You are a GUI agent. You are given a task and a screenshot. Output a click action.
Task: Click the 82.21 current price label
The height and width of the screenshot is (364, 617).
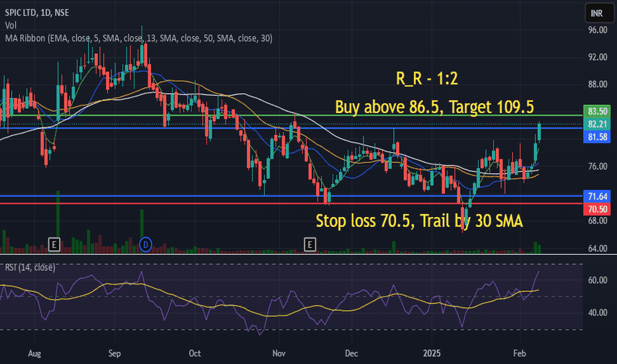(x=597, y=124)
